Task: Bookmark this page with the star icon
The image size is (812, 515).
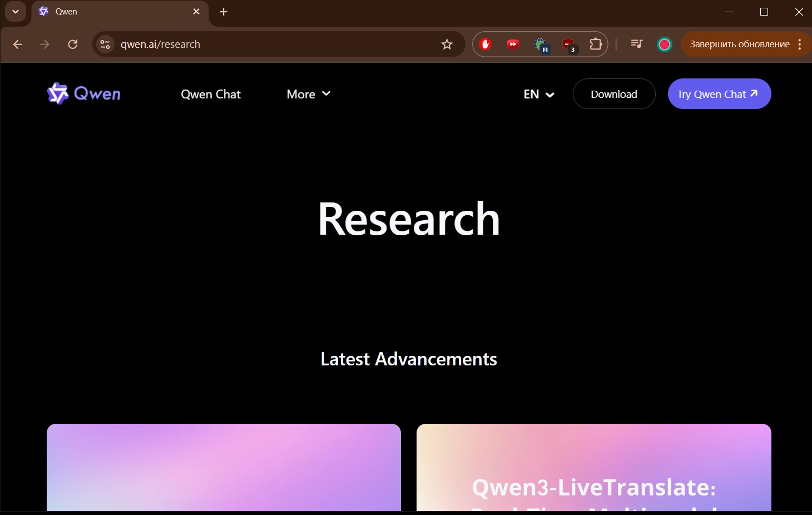Action: pyautogui.click(x=447, y=44)
